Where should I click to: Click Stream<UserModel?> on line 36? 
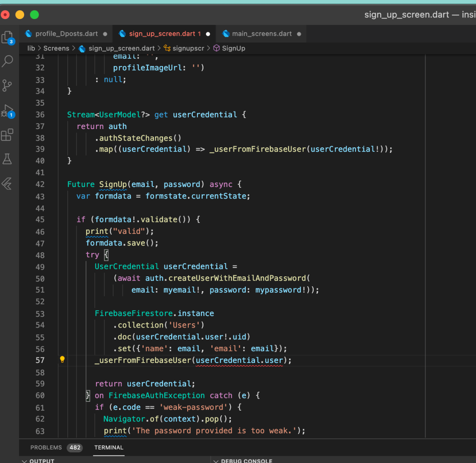pyautogui.click(x=108, y=115)
